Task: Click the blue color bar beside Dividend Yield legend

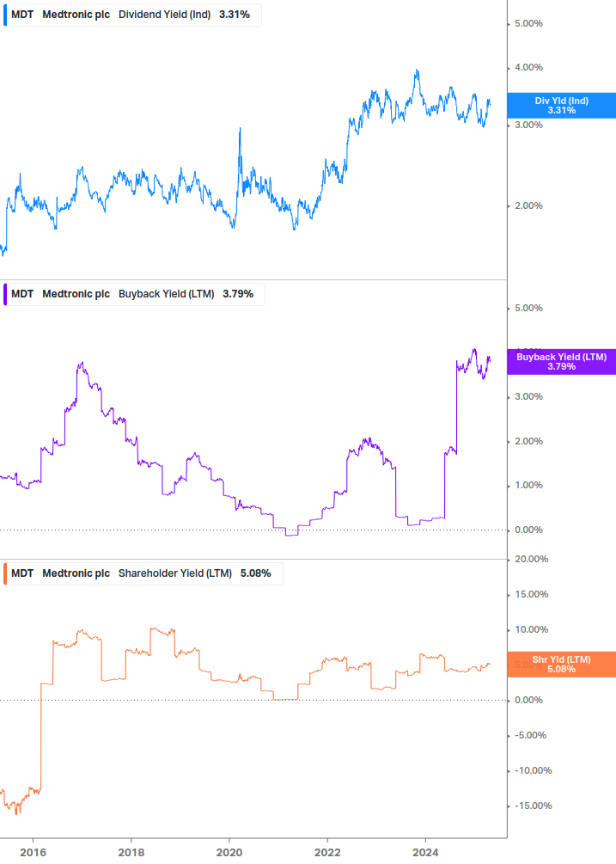Action: tap(5, 15)
